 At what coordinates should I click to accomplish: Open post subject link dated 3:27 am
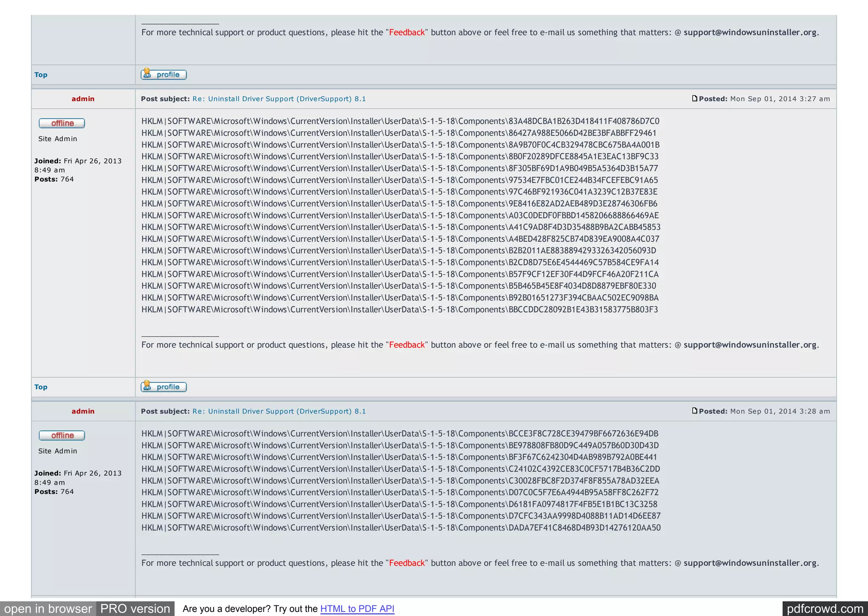[x=279, y=99]
